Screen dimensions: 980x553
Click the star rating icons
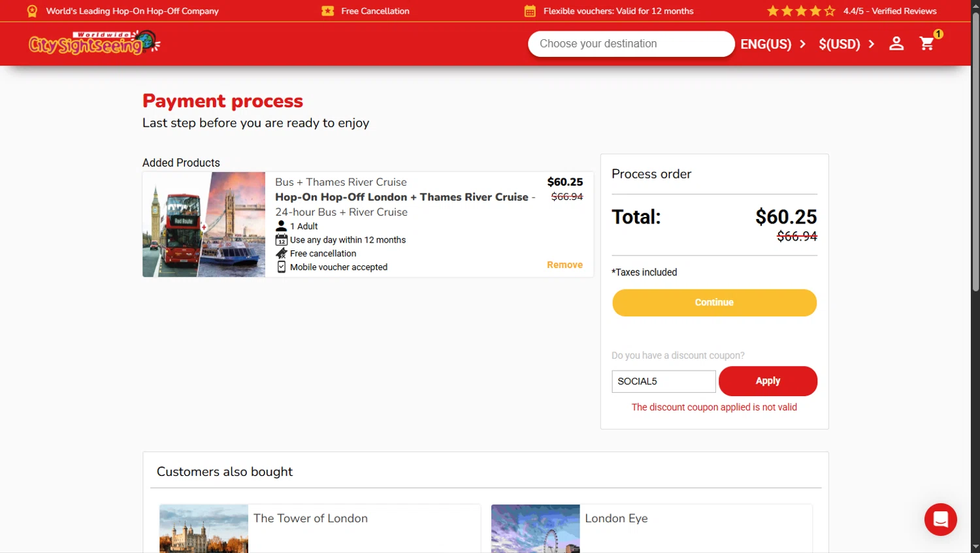(x=801, y=11)
